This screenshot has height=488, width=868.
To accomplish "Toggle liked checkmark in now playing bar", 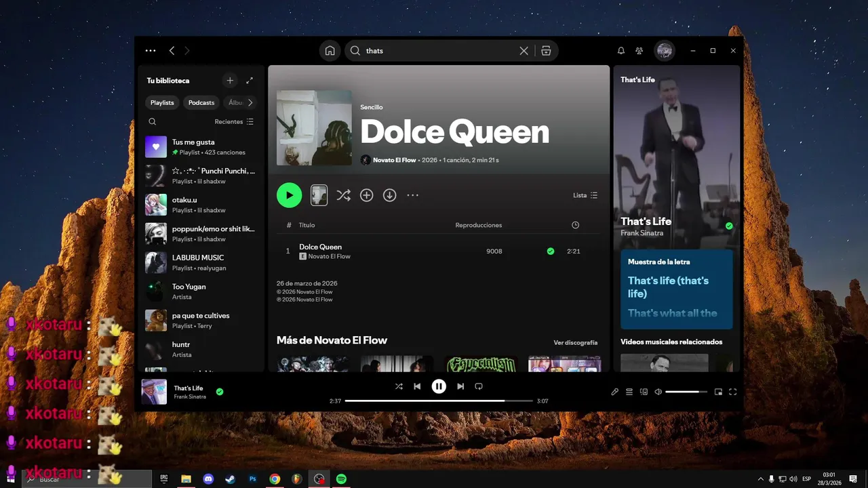I will pyautogui.click(x=220, y=392).
